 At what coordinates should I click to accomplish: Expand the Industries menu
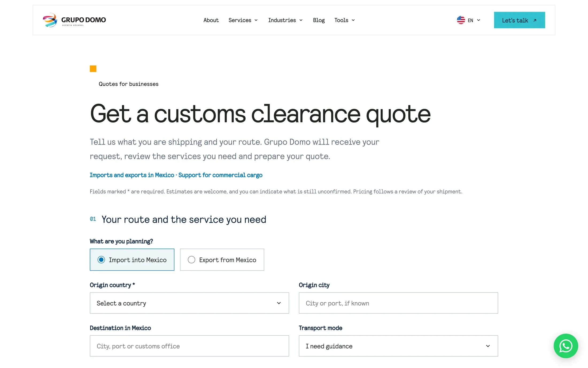(x=285, y=20)
